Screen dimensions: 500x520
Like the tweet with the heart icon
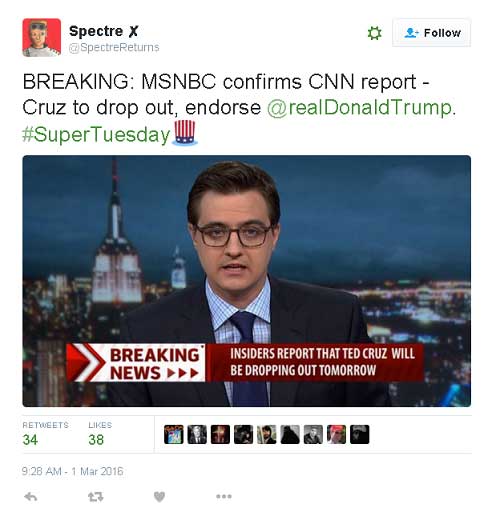tap(159, 497)
